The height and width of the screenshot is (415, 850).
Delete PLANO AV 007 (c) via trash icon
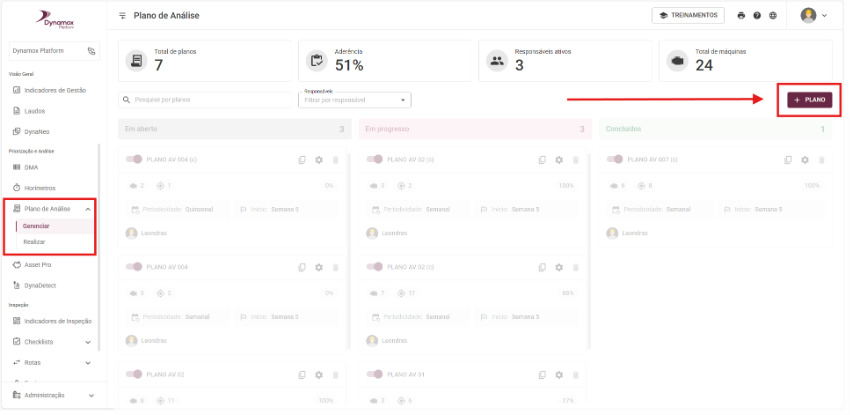coord(821,160)
